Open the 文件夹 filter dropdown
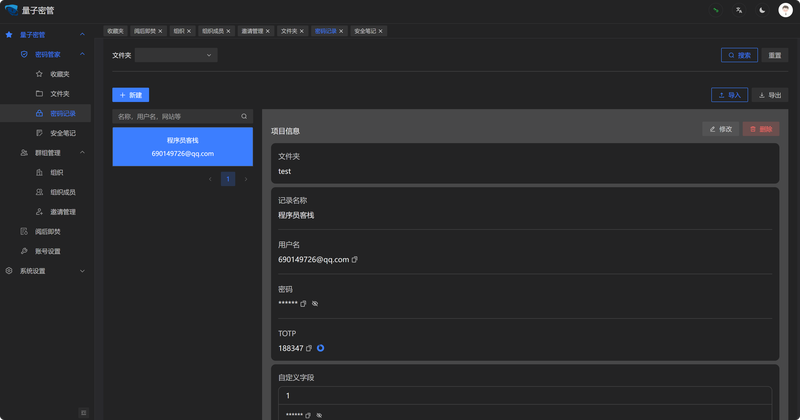800x420 pixels. coord(176,55)
